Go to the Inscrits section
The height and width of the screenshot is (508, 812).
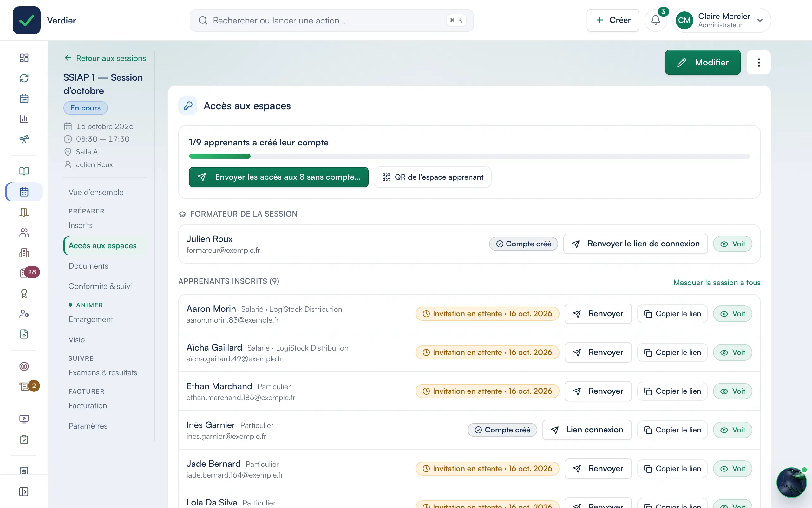tap(81, 225)
